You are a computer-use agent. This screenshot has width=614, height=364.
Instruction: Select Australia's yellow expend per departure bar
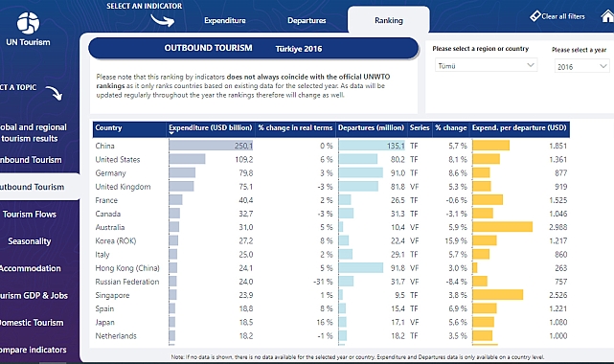click(x=502, y=227)
